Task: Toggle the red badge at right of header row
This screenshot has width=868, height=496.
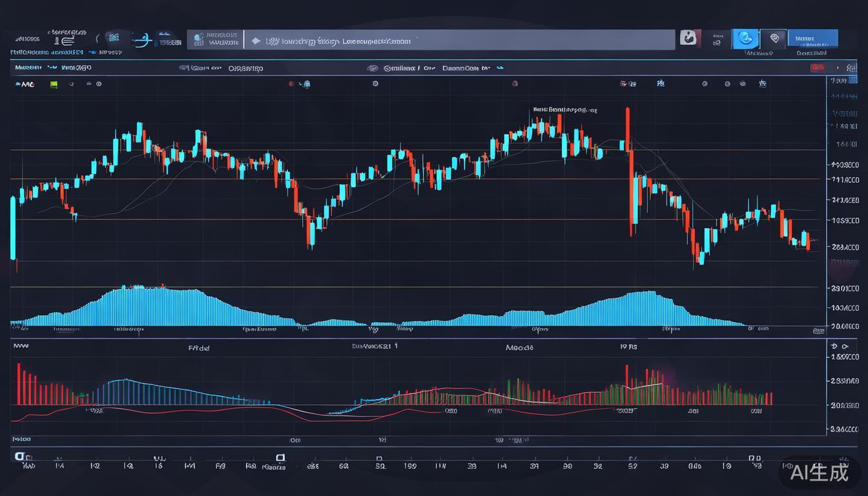Action: (818, 68)
